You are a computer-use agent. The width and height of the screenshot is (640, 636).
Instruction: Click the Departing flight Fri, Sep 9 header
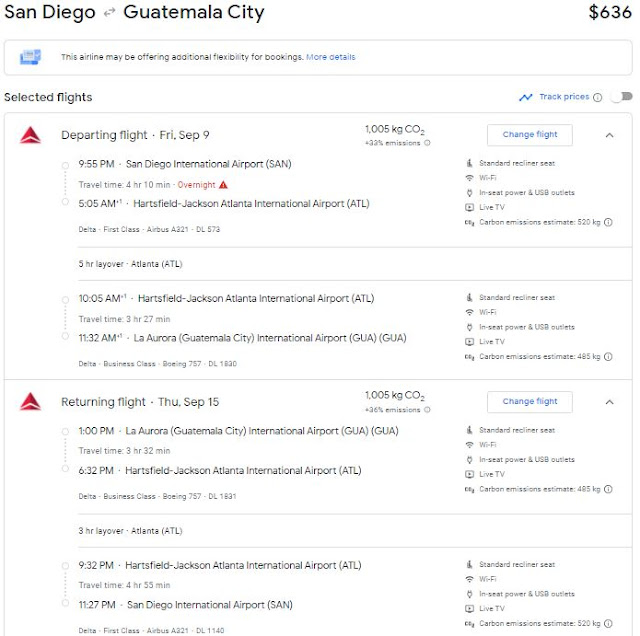(x=135, y=135)
